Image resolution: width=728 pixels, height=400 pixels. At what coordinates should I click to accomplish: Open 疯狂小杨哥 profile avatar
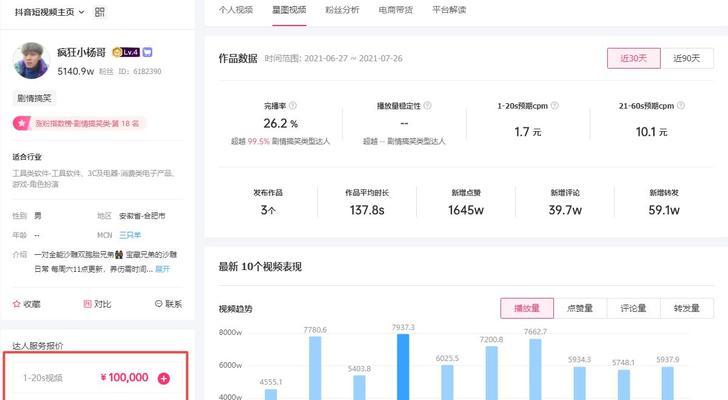tap(32, 61)
